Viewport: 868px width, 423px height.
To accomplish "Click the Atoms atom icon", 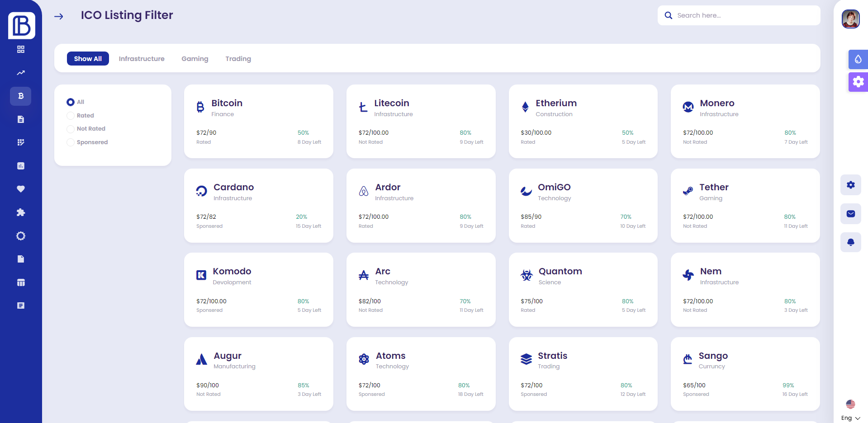I will 364,359.
